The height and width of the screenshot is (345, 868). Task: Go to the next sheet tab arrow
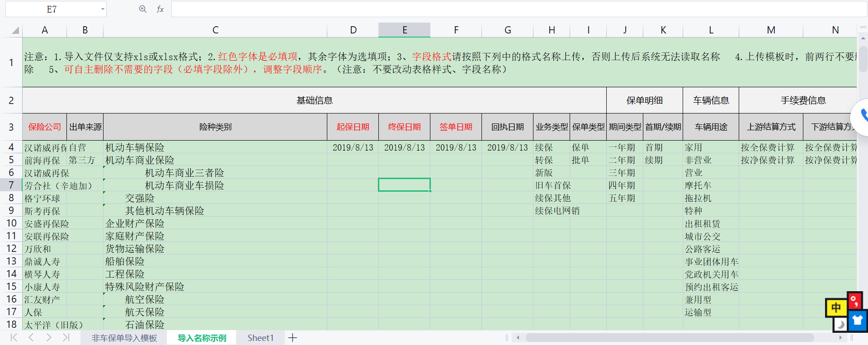(x=48, y=337)
